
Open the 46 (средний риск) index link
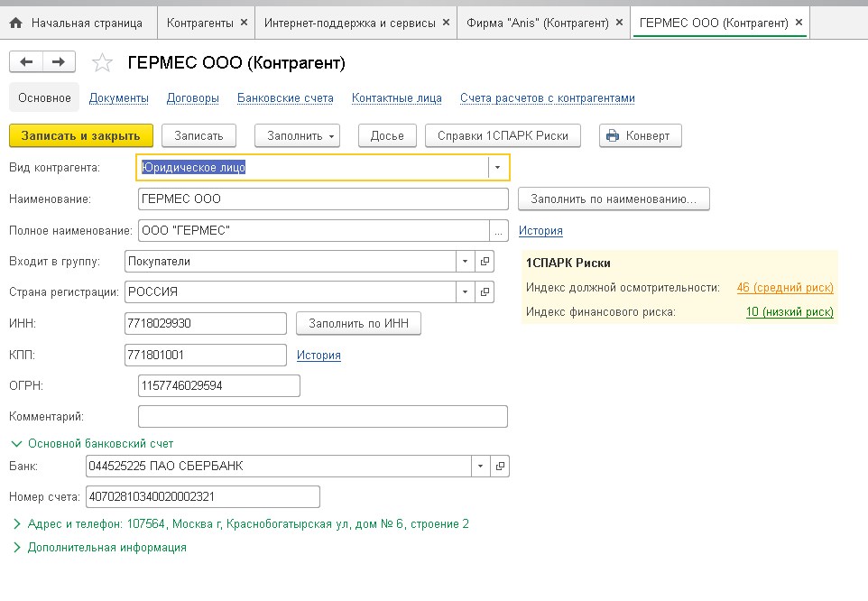[x=784, y=288]
